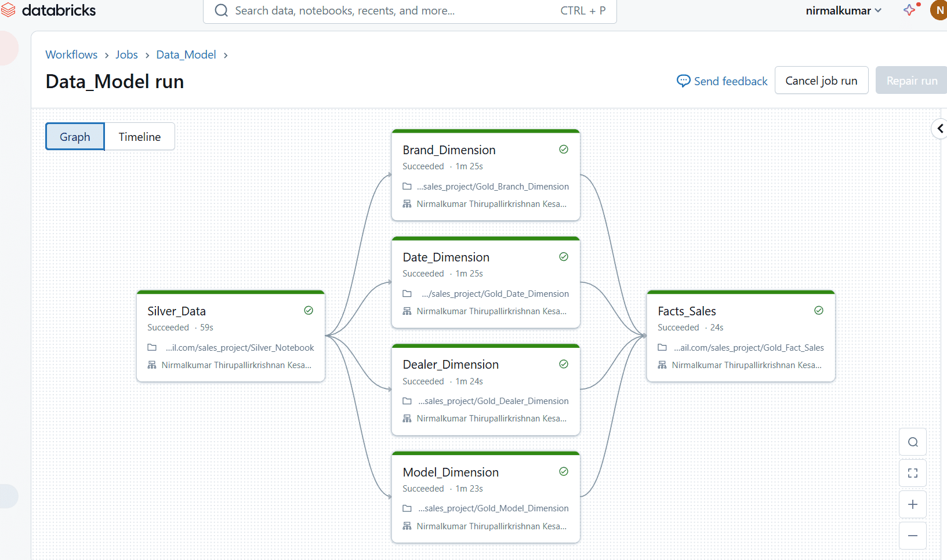
Task: Select the Silver_Data task title
Action: (176, 311)
